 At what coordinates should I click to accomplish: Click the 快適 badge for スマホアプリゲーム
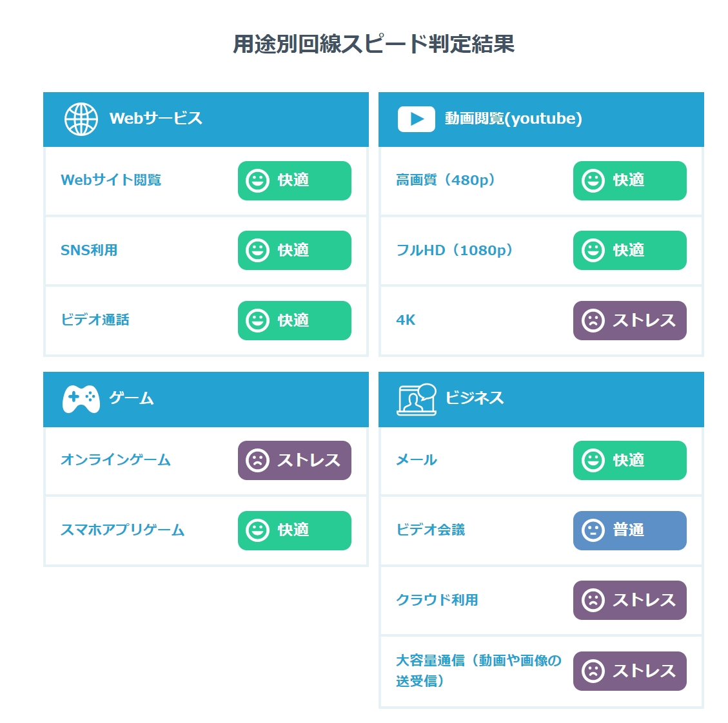(294, 530)
